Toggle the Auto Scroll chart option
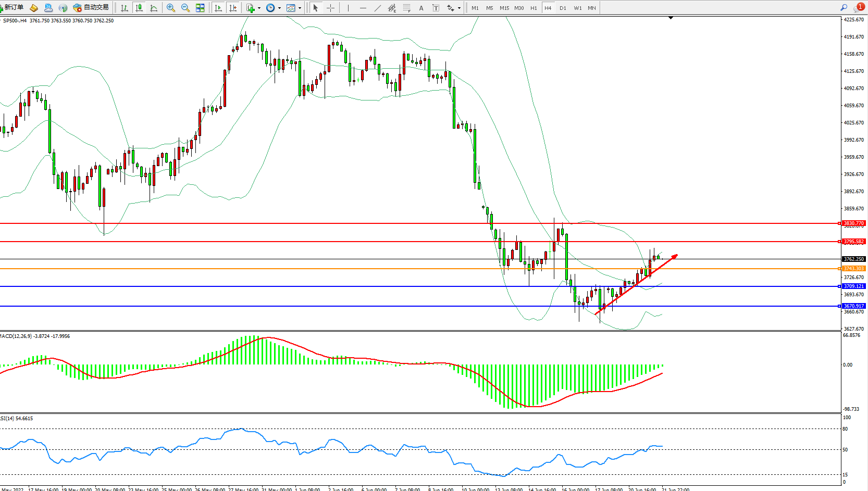 point(218,8)
